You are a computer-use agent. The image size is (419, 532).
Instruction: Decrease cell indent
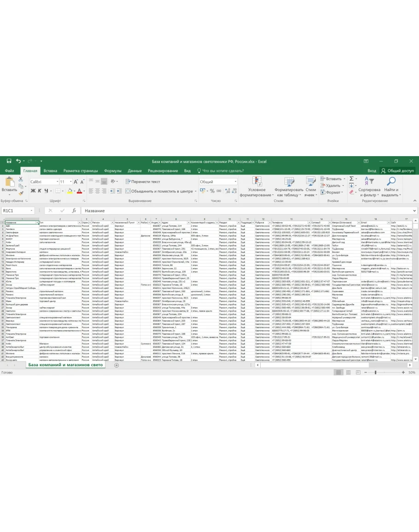click(113, 191)
